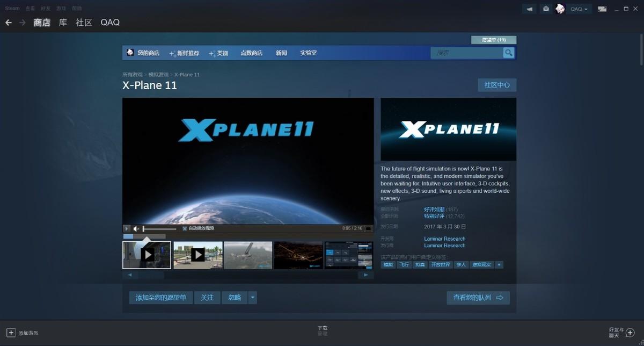
Task: Play the trailer video
Action: click(127, 228)
